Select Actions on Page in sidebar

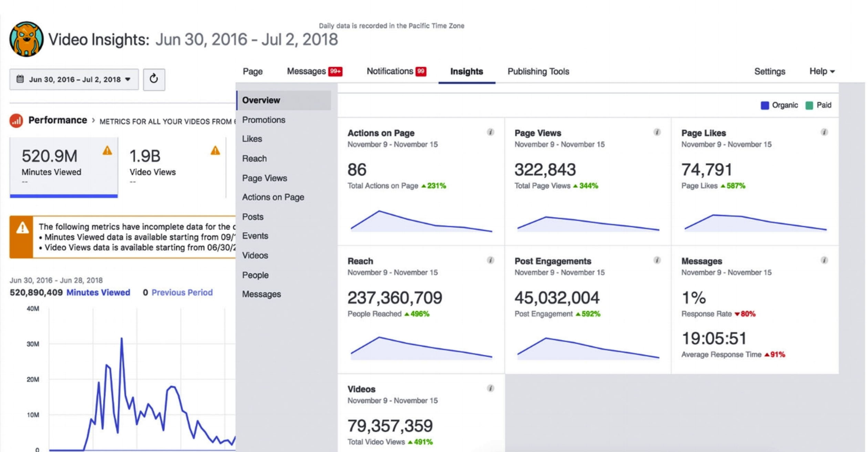tap(273, 197)
